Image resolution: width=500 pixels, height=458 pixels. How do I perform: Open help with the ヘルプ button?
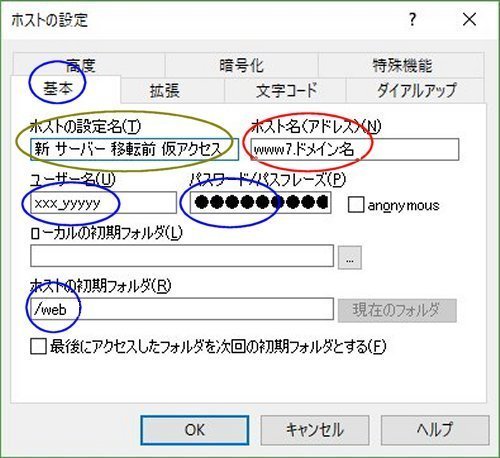coord(435,430)
